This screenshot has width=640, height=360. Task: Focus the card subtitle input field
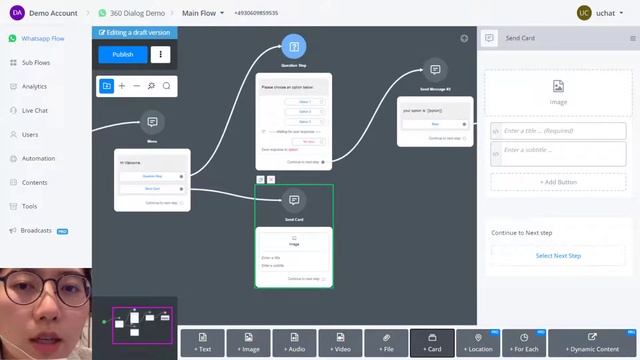coord(558,153)
